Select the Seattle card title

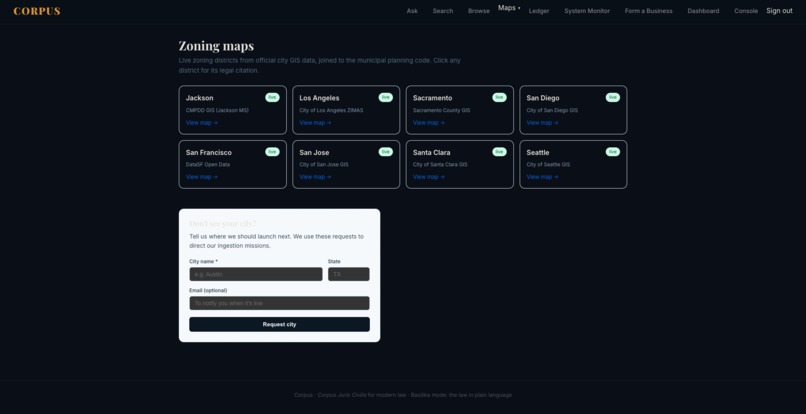(x=538, y=152)
